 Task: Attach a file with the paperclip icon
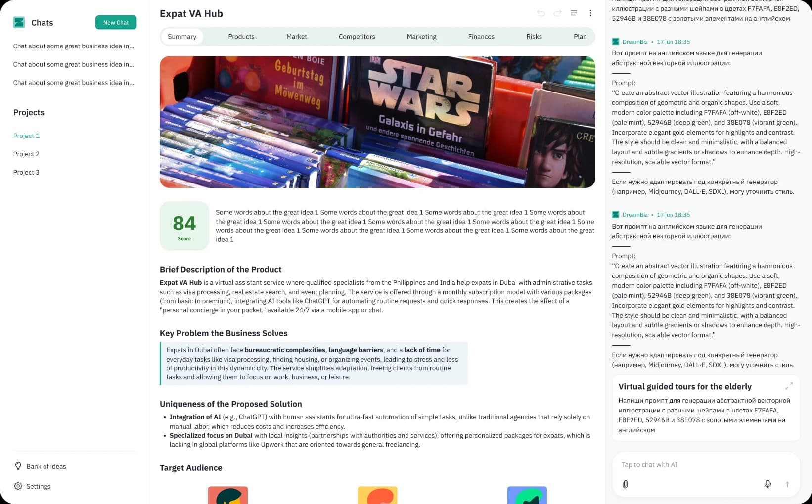pos(625,484)
